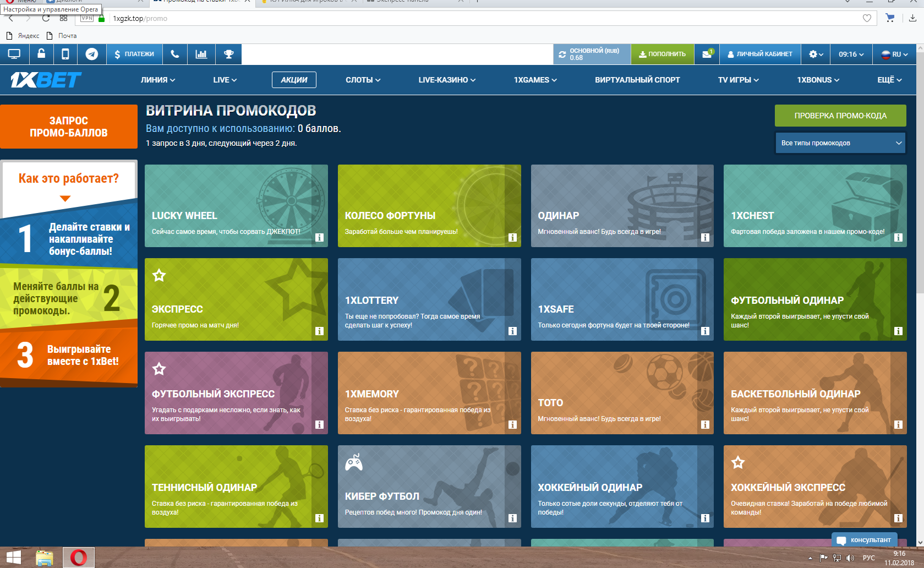Viewport: 924px width, 568px height.
Task: Open the Консультант chat widget
Action: point(864,540)
